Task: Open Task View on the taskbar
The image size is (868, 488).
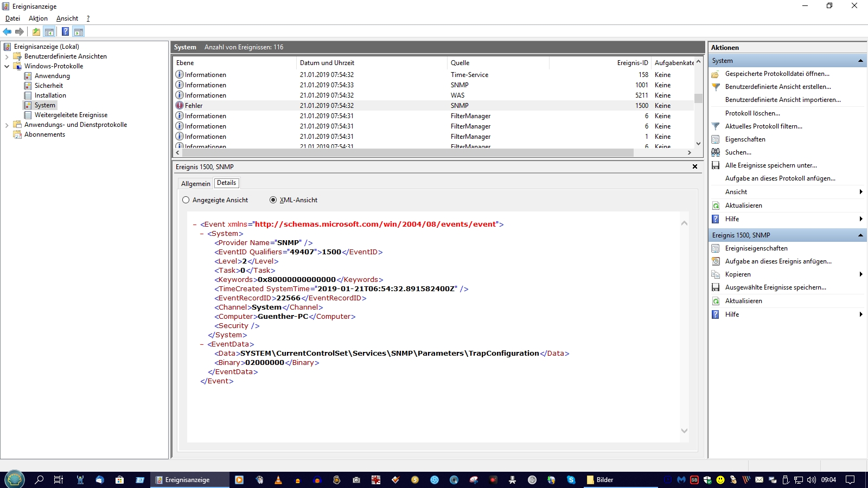Action: coord(59,480)
